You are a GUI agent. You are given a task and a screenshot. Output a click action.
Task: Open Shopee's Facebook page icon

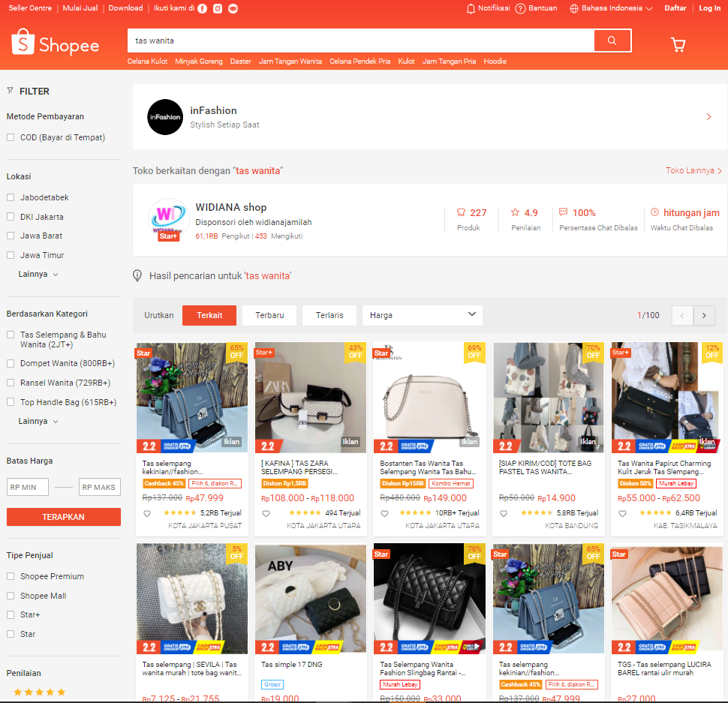[203, 8]
